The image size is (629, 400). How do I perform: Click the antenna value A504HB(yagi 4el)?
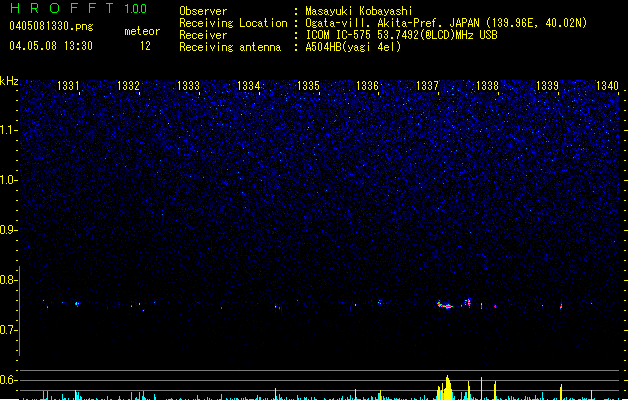[353, 47]
